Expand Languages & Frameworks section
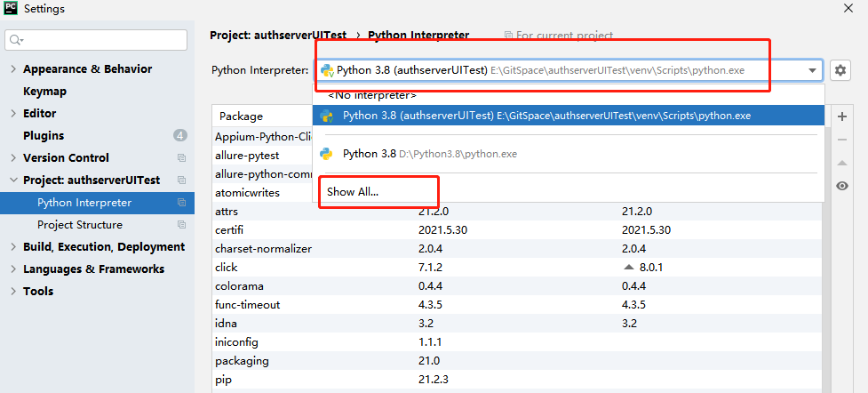Image resolution: width=868 pixels, height=393 pixels. [14, 269]
